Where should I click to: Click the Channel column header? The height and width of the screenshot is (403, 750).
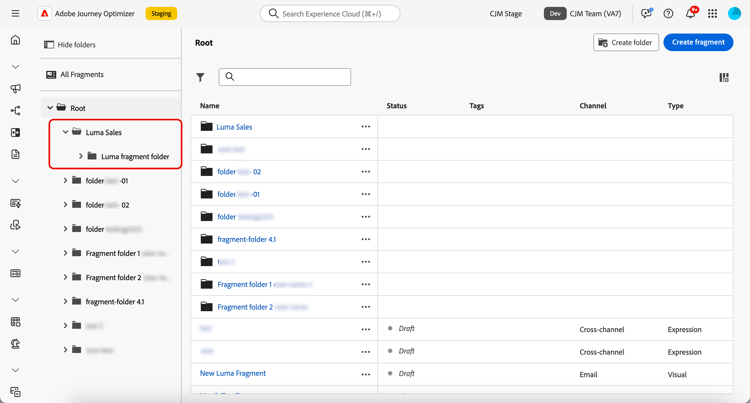593,106
